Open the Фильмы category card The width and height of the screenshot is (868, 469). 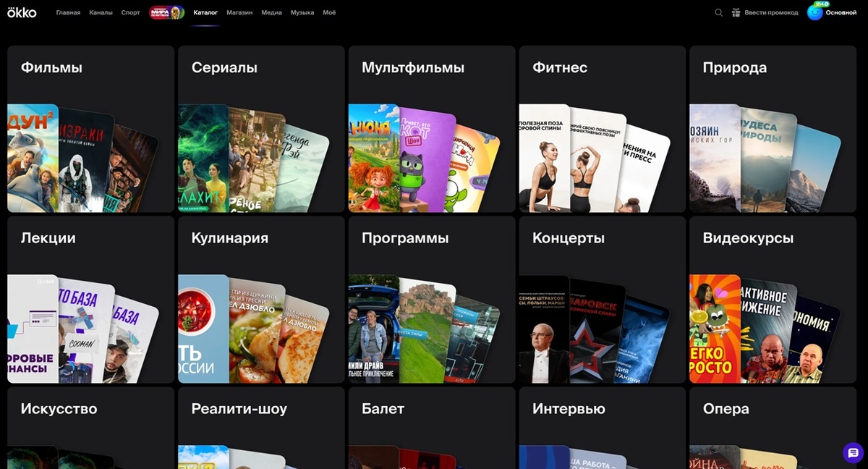(x=91, y=129)
